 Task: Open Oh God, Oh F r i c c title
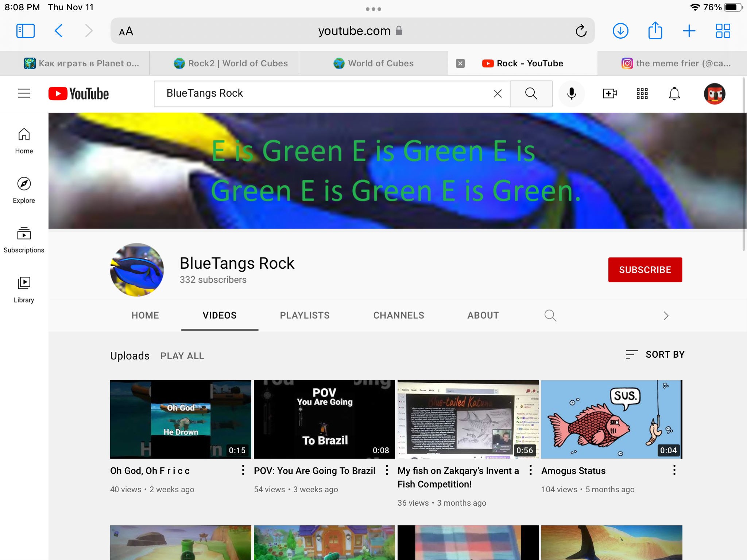click(x=150, y=471)
